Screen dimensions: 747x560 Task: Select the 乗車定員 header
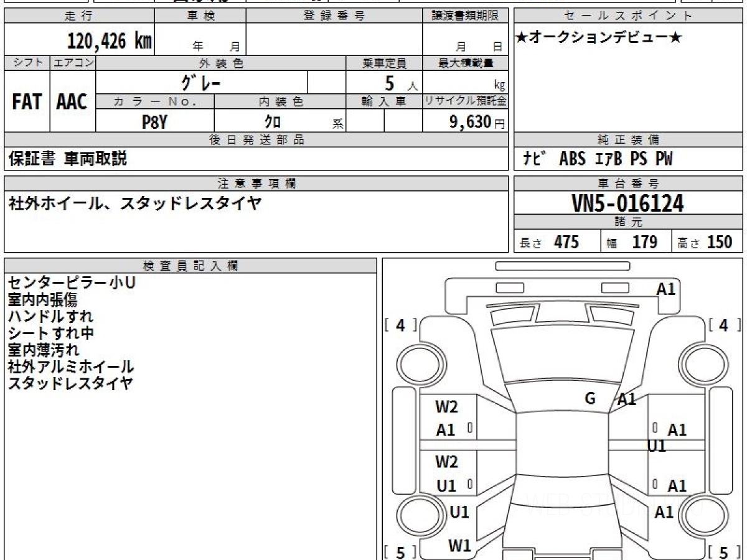384,63
